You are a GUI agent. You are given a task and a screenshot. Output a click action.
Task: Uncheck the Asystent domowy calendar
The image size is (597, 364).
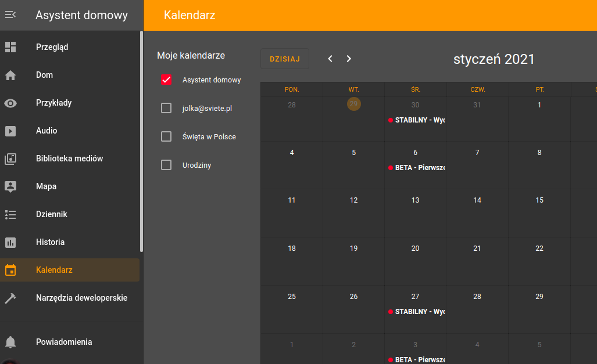pos(166,80)
